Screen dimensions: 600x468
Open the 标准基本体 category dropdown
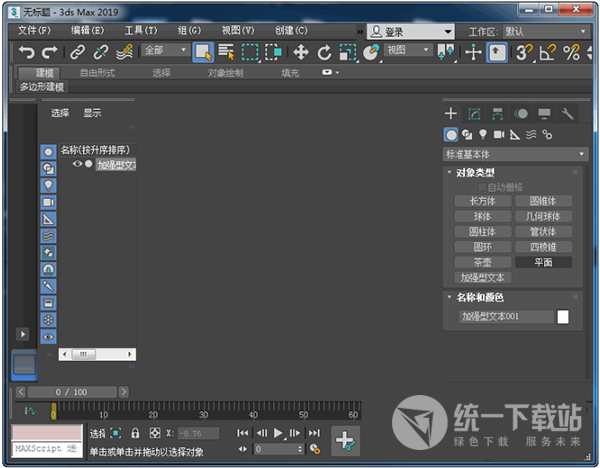[x=516, y=154]
